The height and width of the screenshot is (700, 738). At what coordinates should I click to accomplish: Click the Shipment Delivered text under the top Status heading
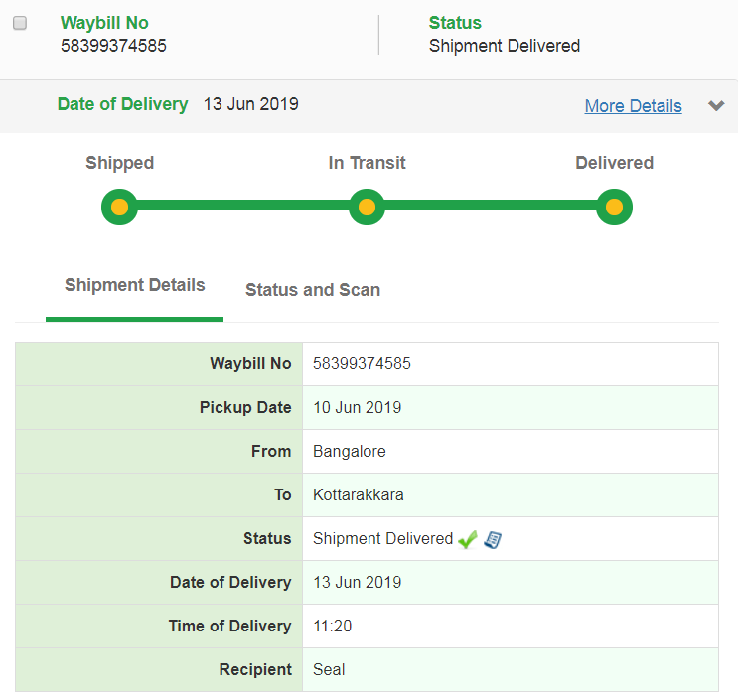[x=504, y=46]
